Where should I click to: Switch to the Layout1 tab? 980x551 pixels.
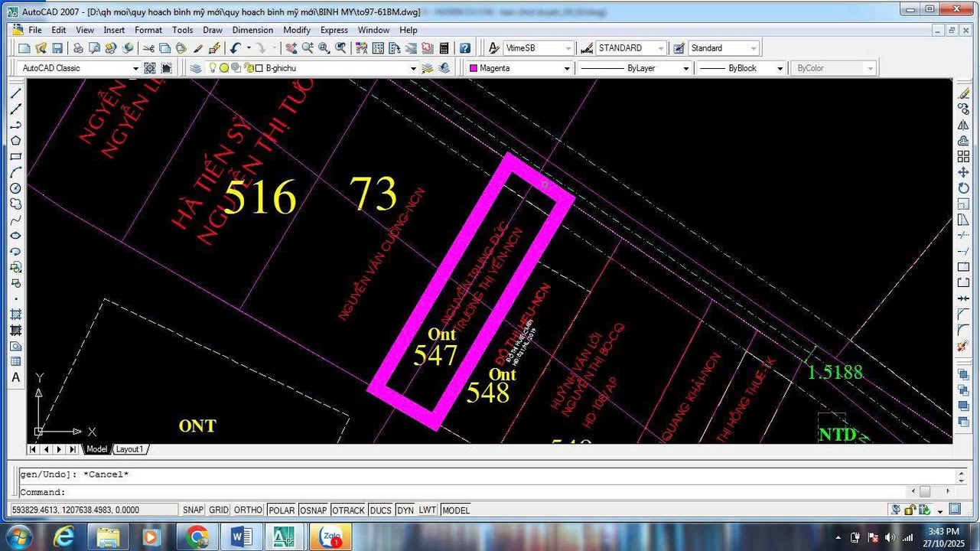(131, 449)
